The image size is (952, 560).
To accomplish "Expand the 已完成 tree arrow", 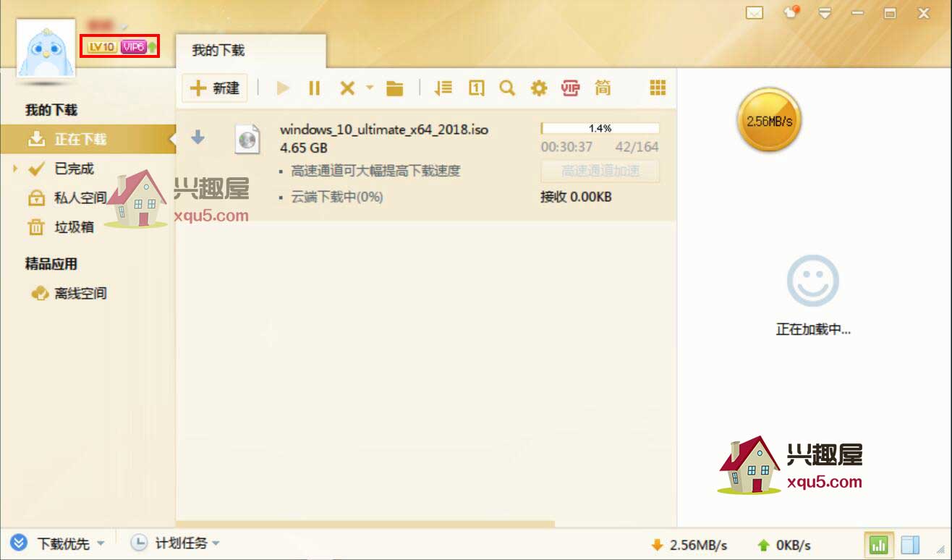I will [x=14, y=169].
